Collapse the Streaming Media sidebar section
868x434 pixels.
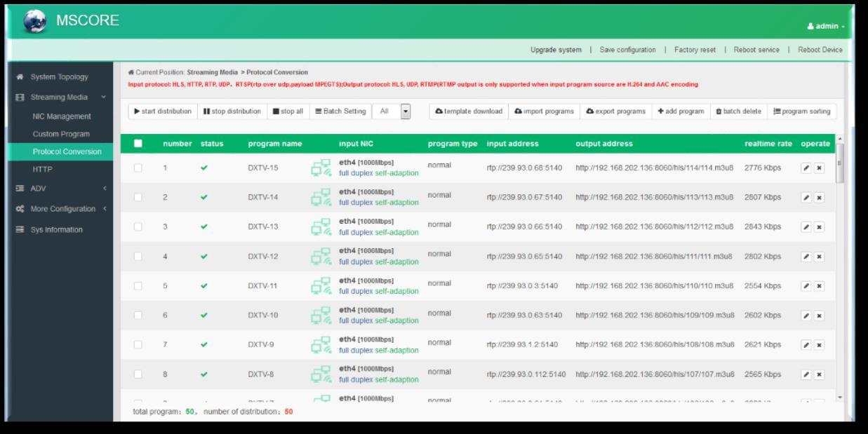point(60,97)
